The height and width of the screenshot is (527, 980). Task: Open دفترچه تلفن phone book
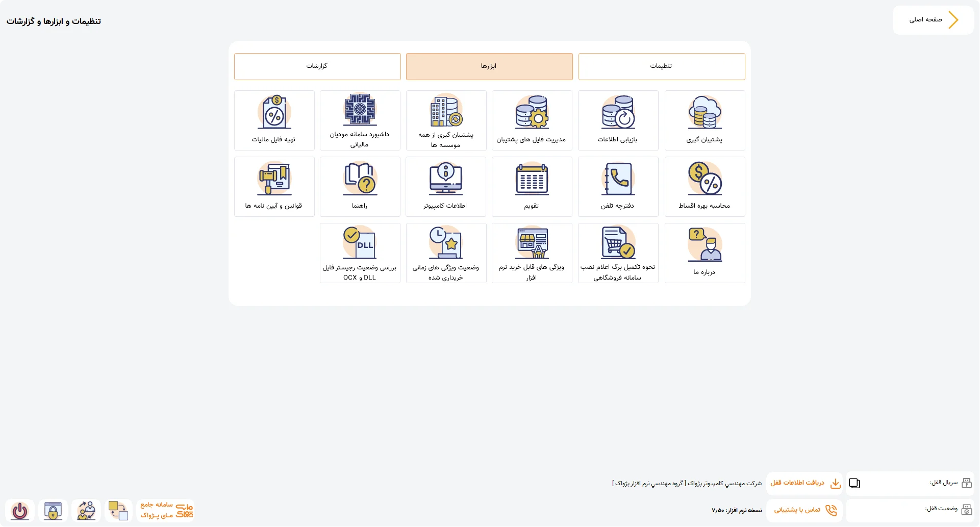[618, 187]
